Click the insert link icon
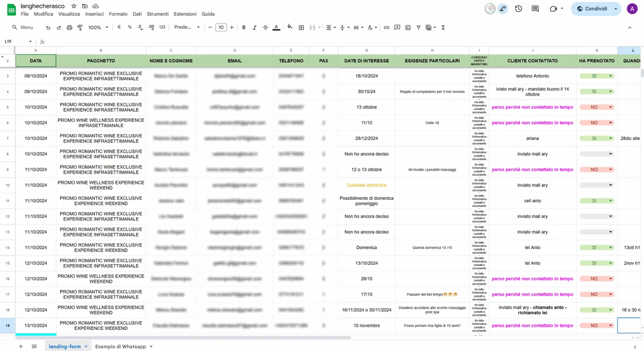Viewport: 644px width, 351px height. [386, 27]
